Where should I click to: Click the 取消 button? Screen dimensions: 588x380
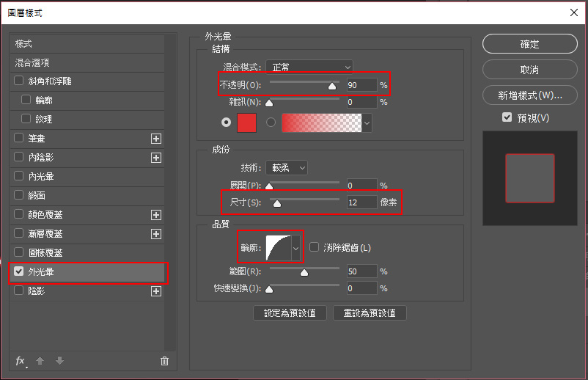point(530,70)
